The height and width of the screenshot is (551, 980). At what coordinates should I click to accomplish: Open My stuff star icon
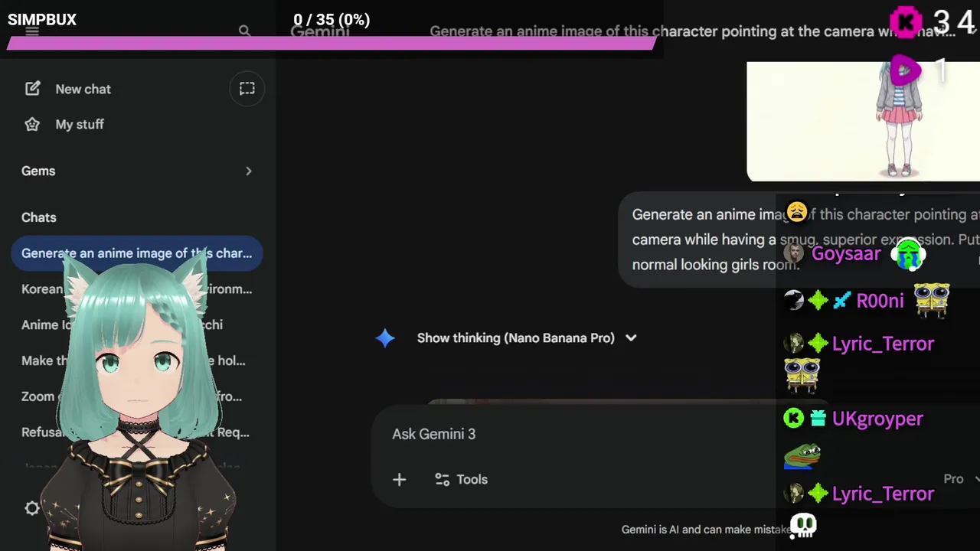pyautogui.click(x=32, y=124)
